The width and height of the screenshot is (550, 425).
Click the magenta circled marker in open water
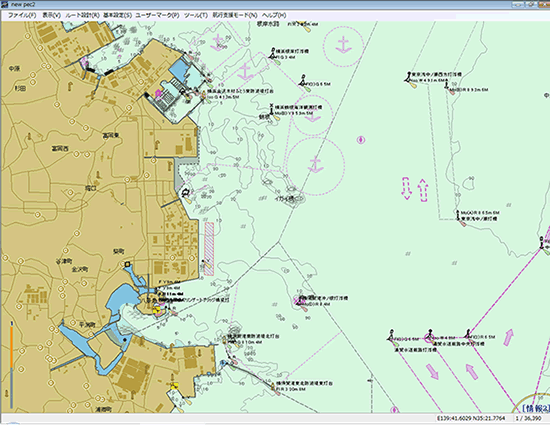tap(361, 140)
